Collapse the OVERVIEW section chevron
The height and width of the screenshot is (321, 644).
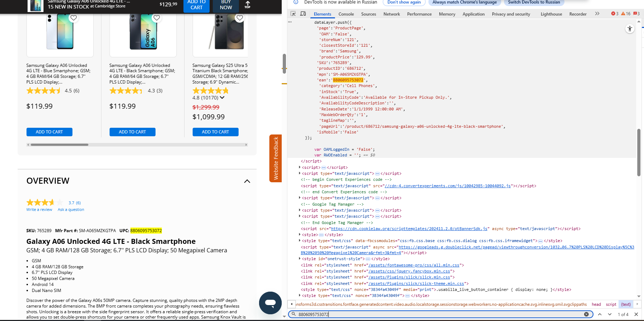click(247, 181)
